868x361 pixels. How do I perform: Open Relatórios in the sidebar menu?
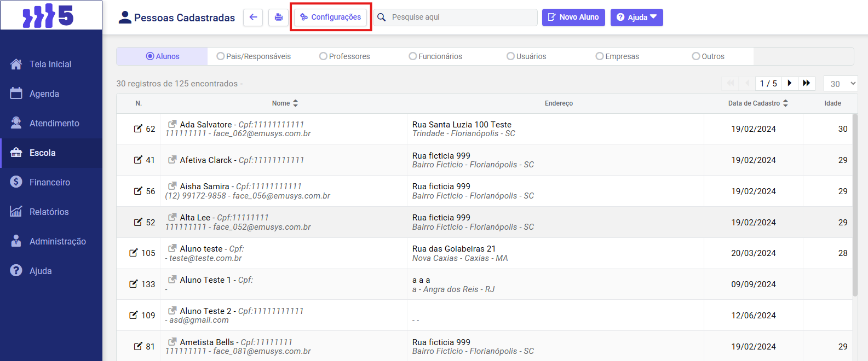coord(49,212)
